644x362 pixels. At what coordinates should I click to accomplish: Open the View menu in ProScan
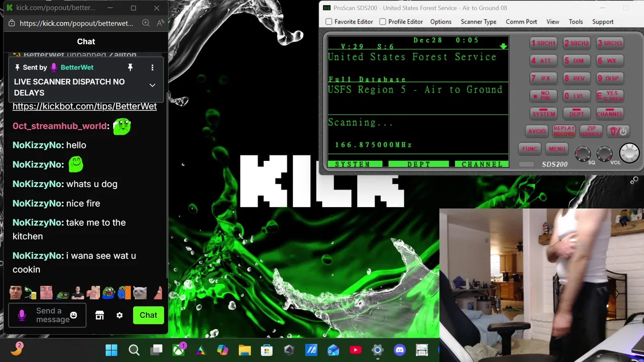pyautogui.click(x=552, y=22)
